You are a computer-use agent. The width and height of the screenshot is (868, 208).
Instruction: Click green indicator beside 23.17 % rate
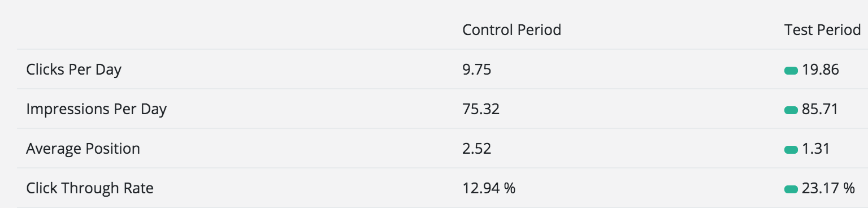791,189
